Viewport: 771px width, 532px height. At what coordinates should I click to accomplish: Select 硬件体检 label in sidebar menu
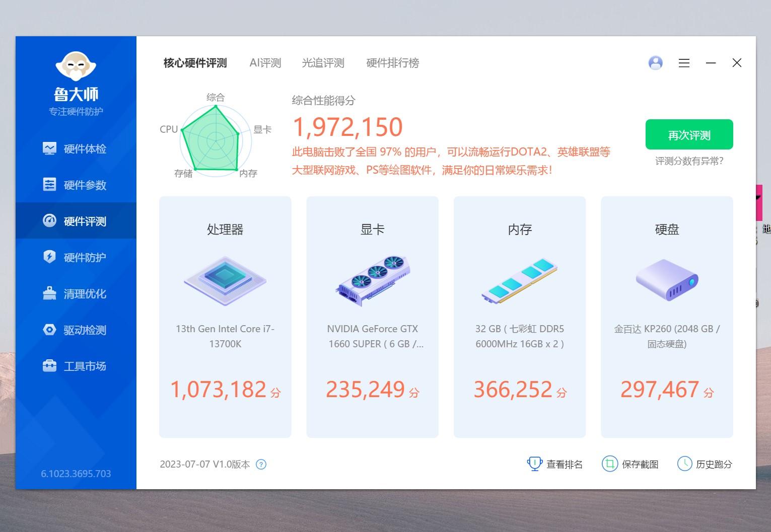(85, 149)
